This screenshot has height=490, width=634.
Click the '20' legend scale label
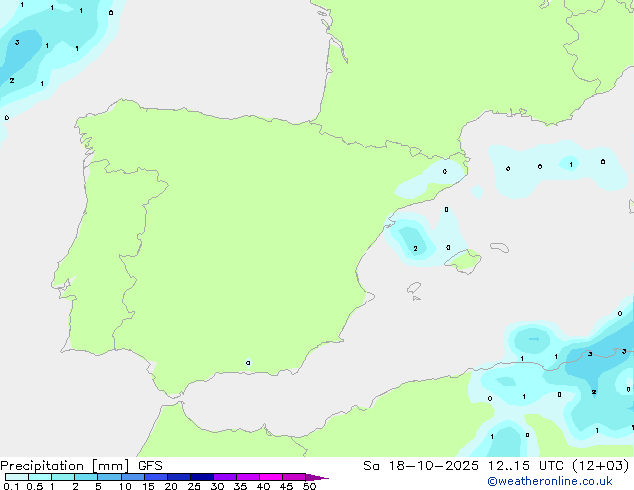coord(171,486)
